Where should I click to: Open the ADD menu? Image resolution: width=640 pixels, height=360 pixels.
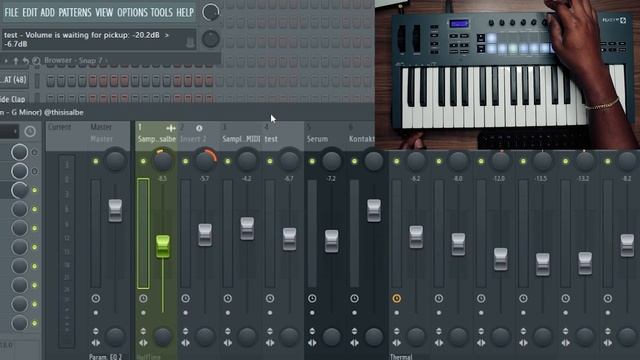(x=47, y=13)
